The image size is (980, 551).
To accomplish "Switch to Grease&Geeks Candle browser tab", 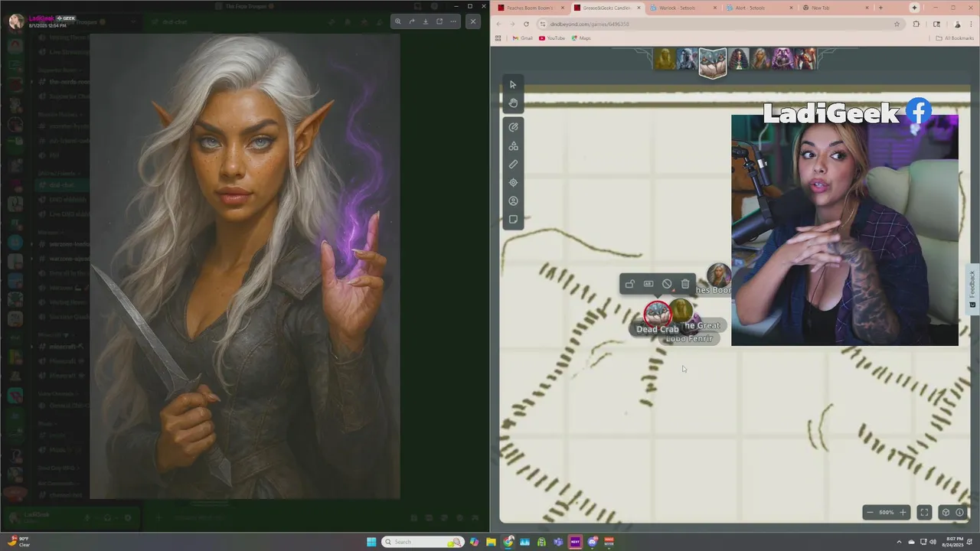I will point(606,8).
